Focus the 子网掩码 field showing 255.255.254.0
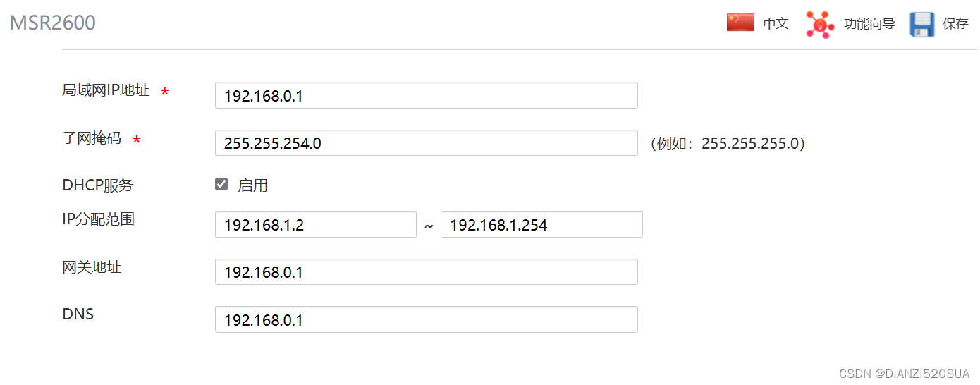This screenshot has width=980, height=385. coord(426,142)
